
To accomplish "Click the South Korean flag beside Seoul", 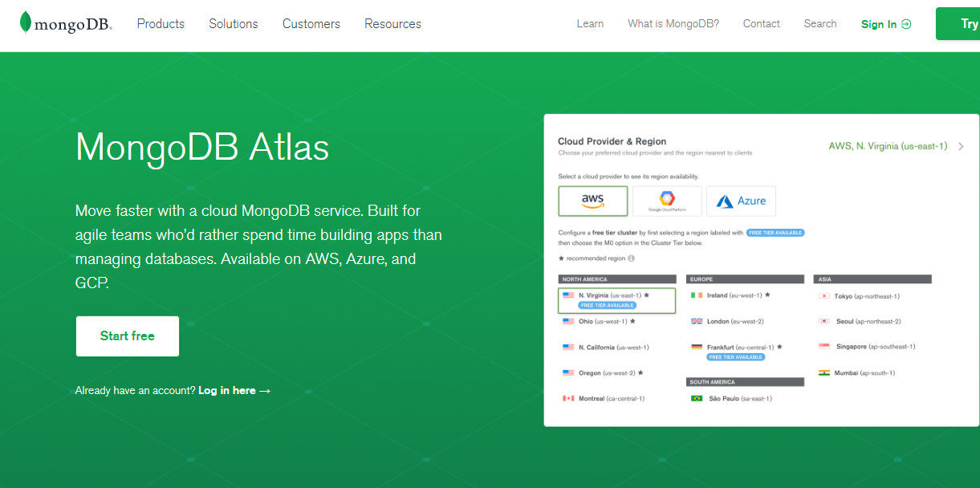I will pos(823,321).
